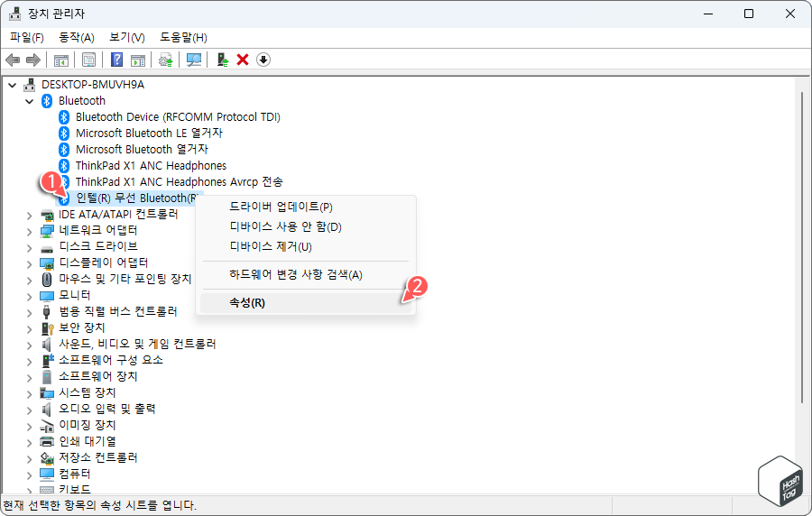Expand 디스플레이 어댑터 category

(x=30, y=264)
